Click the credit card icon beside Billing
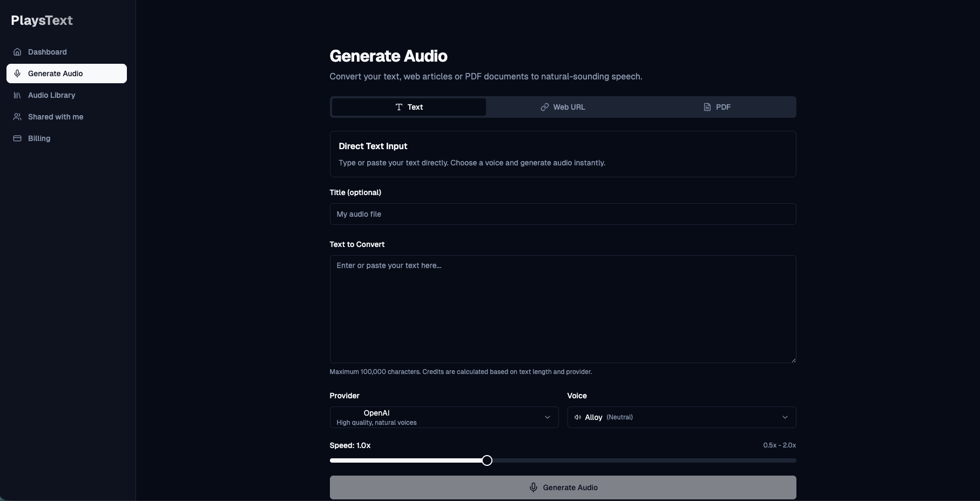This screenshot has height=501, width=980. click(x=16, y=138)
